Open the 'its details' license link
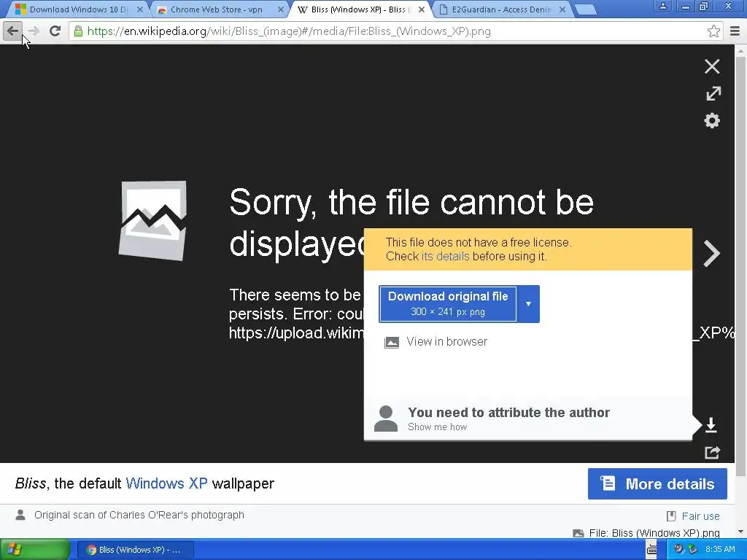The image size is (747, 560). (x=446, y=256)
